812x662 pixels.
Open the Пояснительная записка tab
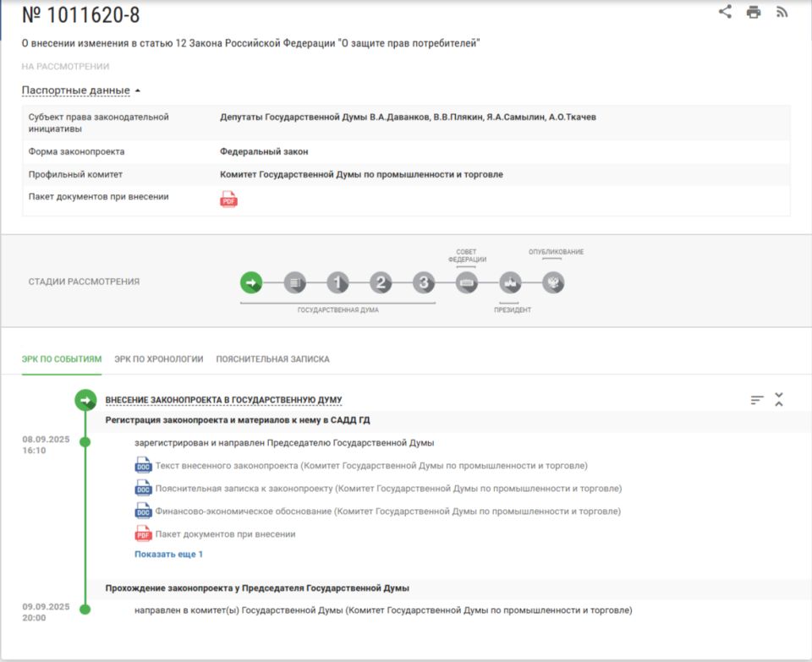272,359
